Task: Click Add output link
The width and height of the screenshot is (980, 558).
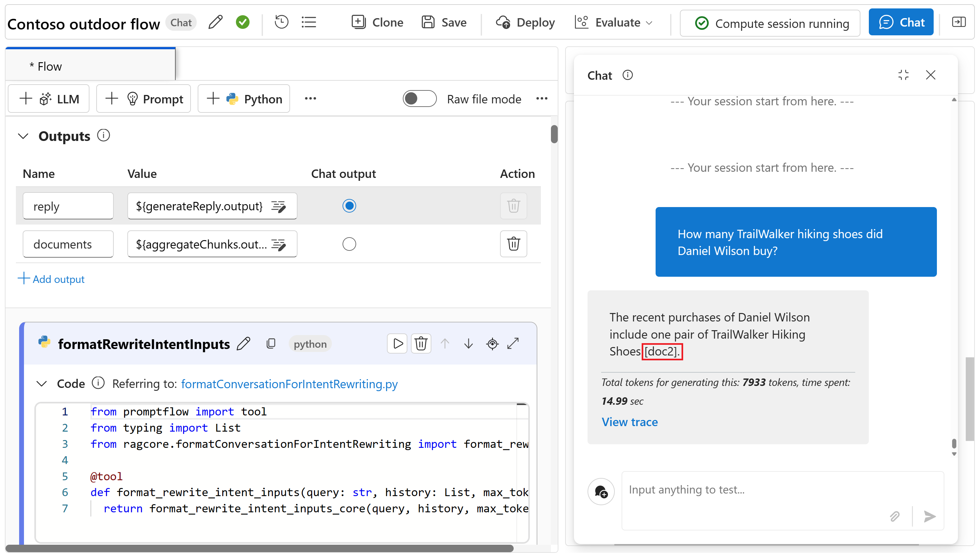Action: 51,279
